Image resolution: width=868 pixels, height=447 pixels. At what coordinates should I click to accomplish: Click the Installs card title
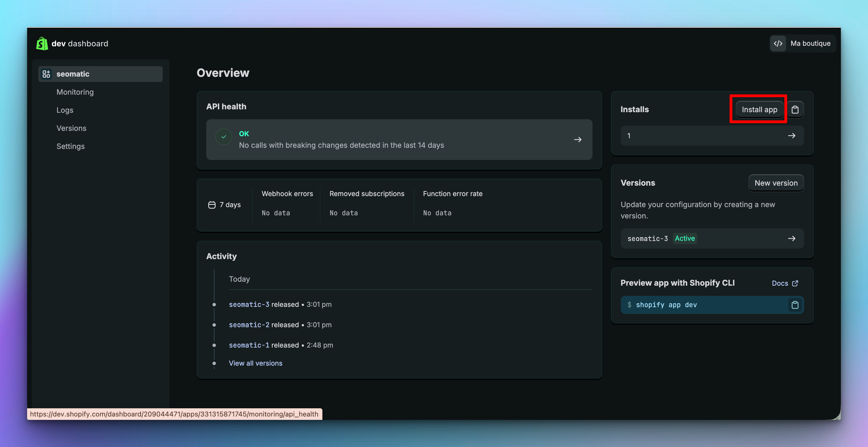pyautogui.click(x=635, y=109)
